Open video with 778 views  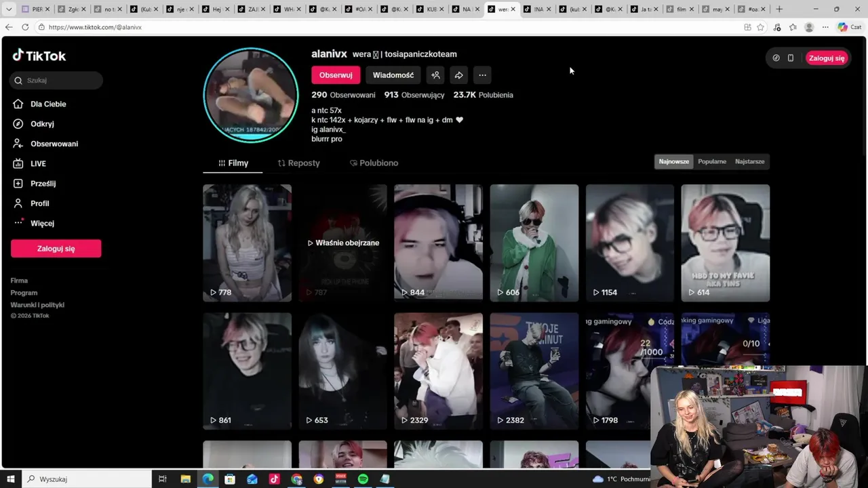pyautogui.click(x=247, y=243)
